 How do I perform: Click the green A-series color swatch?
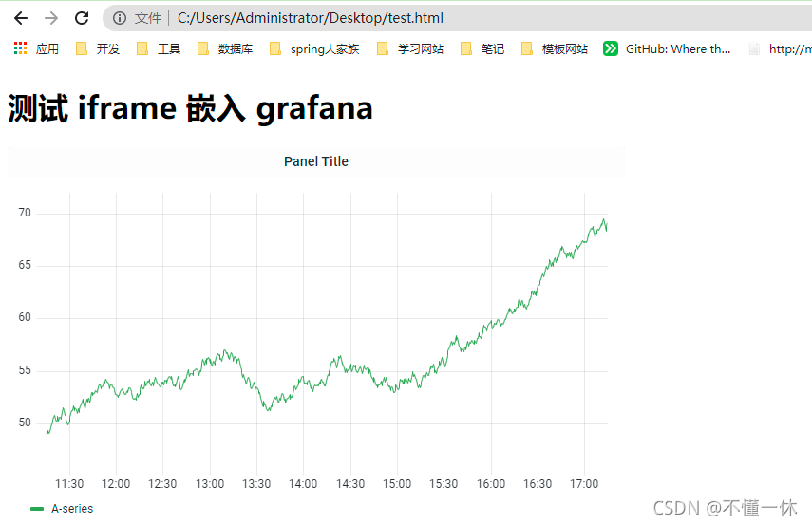37,509
